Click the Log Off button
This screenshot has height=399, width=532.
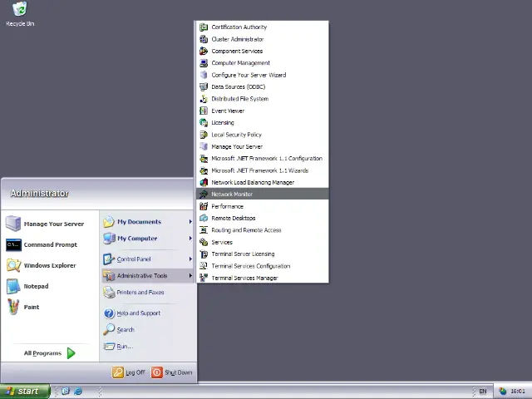tap(129, 372)
